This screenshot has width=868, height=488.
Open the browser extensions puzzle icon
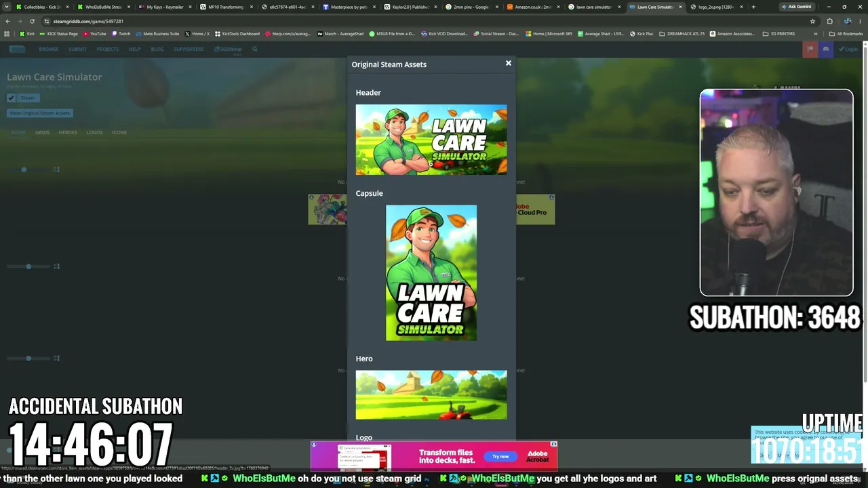(x=829, y=21)
